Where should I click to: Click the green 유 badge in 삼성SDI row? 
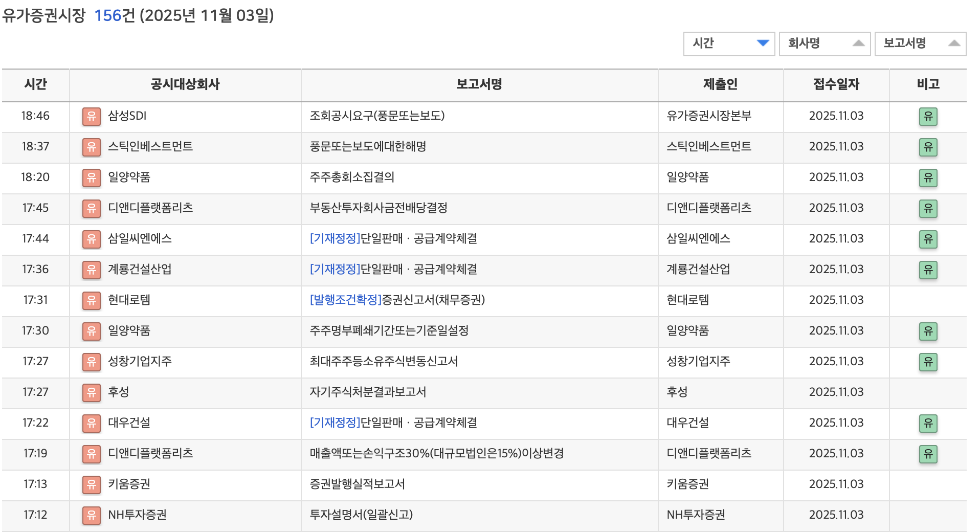[928, 116]
